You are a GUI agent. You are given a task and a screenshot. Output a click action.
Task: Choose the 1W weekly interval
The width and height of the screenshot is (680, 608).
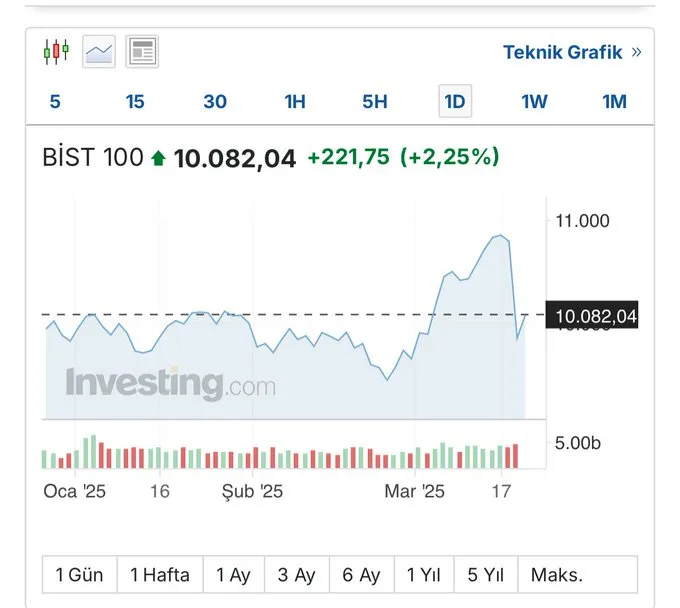(535, 101)
